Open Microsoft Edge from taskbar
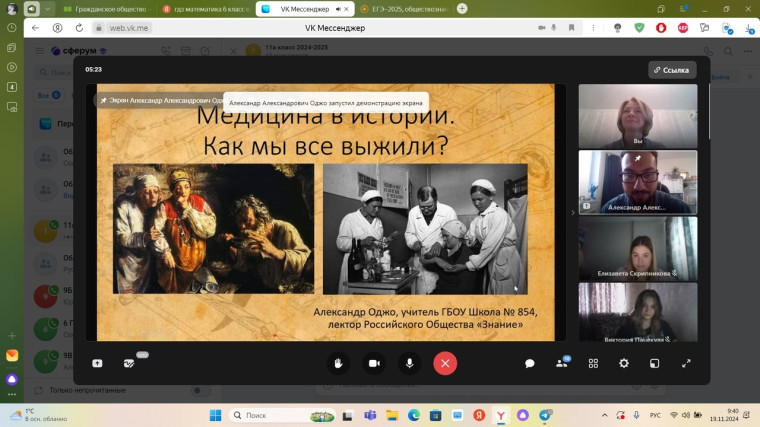The height and width of the screenshot is (427, 760). pyautogui.click(x=413, y=415)
